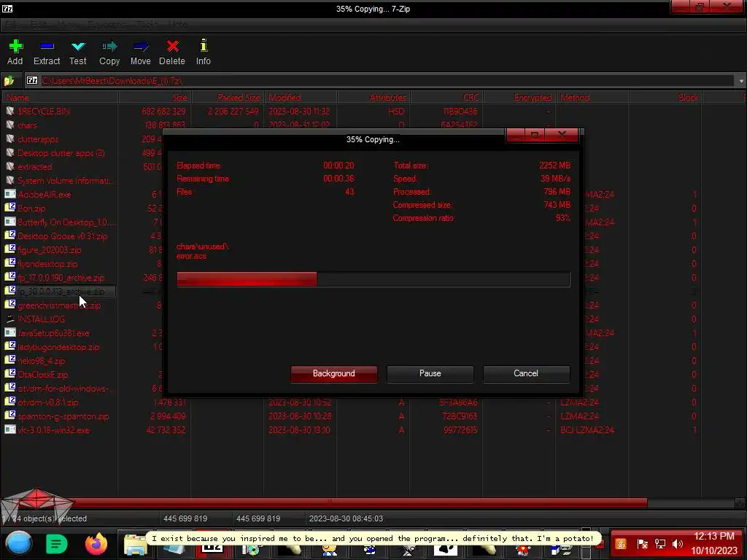Sort by the Block column header

point(665,97)
